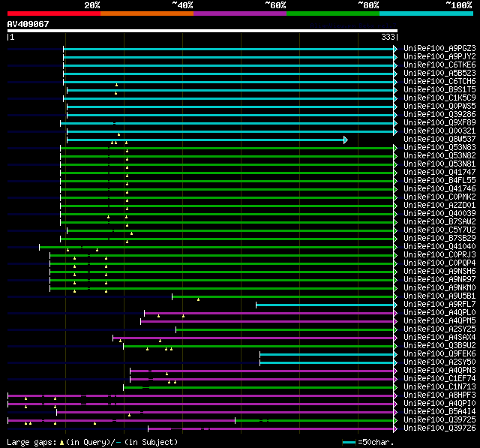Select the UniRef100_Q41747 label
This screenshot has height=448, width=480.
click(x=439, y=173)
